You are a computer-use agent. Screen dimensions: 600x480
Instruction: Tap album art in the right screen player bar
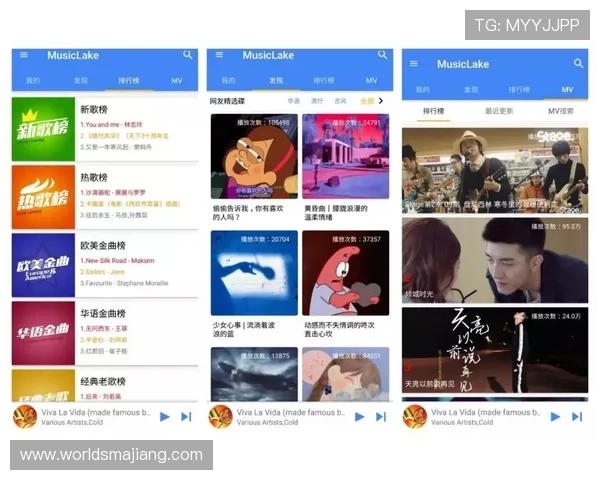[415, 417]
